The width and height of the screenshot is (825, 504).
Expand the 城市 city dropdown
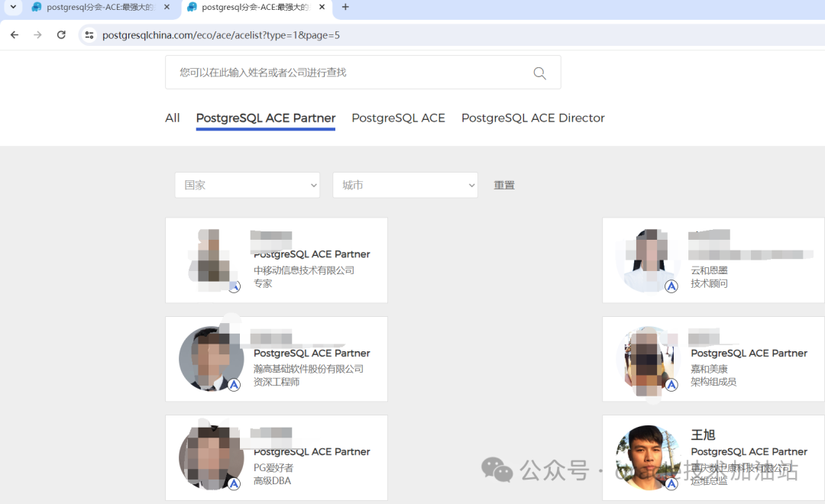405,186
